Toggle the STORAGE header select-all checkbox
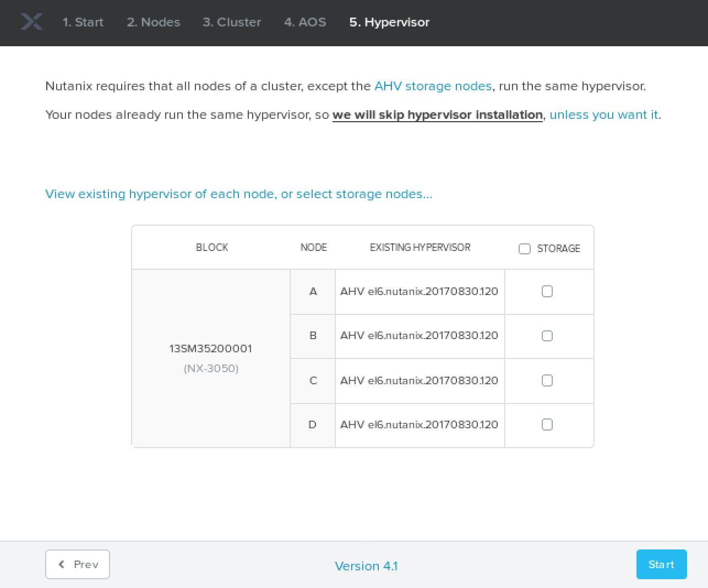This screenshot has height=588, width=708. click(x=525, y=249)
